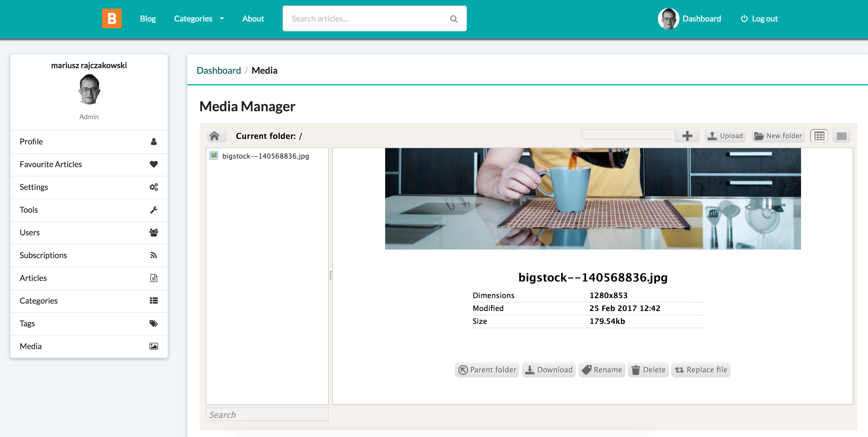
Task: Click the Favourite Articles heart icon
Action: coord(154,164)
